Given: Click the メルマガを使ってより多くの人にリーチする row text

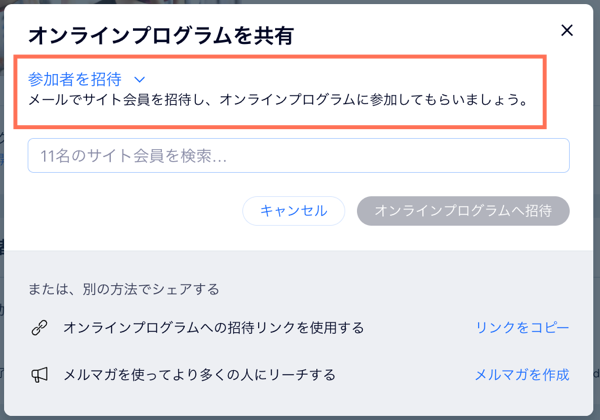Looking at the screenshot, I should point(199,375).
